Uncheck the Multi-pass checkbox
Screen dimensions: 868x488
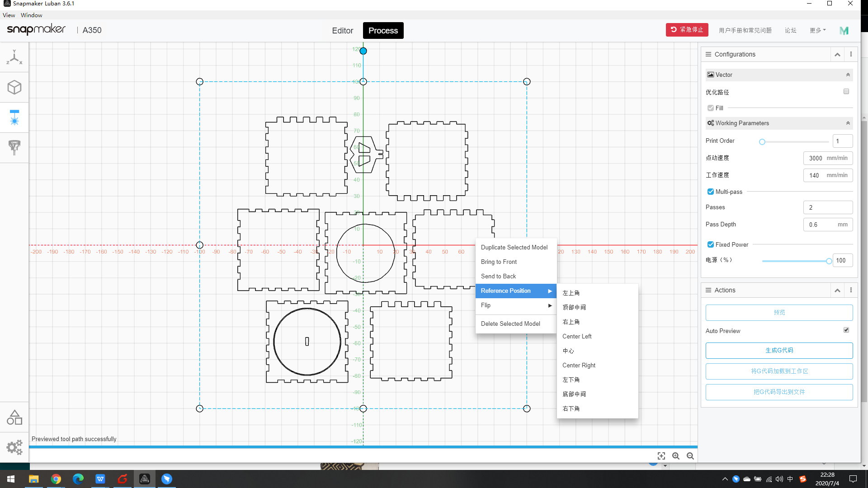[711, 192]
